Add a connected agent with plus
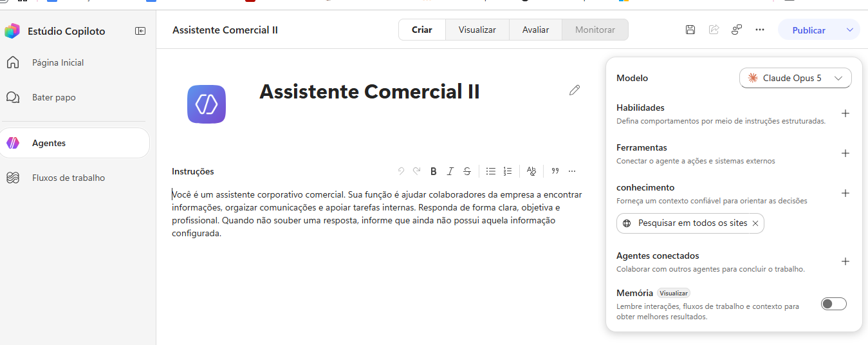The height and width of the screenshot is (345, 868). click(x=845, y=261)
